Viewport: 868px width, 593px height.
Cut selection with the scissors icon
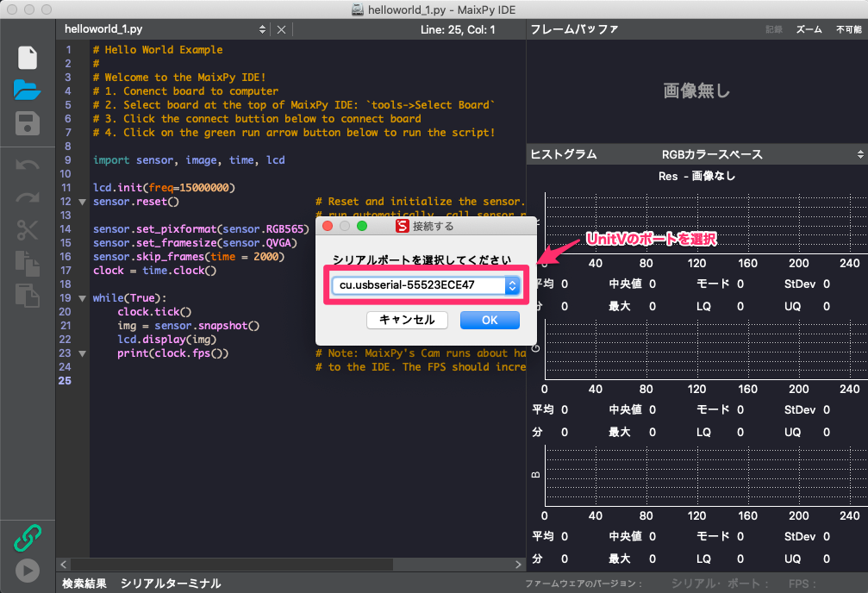pyautogui.click(x=28, y=229)
